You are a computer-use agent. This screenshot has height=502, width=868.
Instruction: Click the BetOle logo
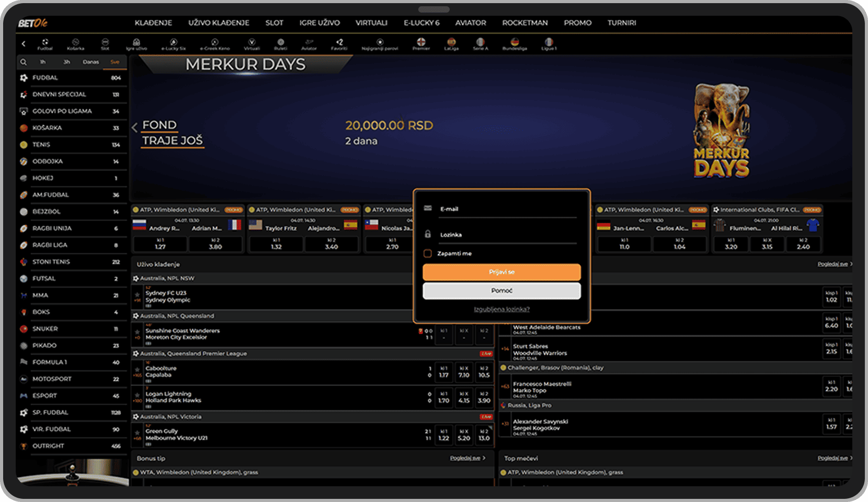[x=33, y=23]
